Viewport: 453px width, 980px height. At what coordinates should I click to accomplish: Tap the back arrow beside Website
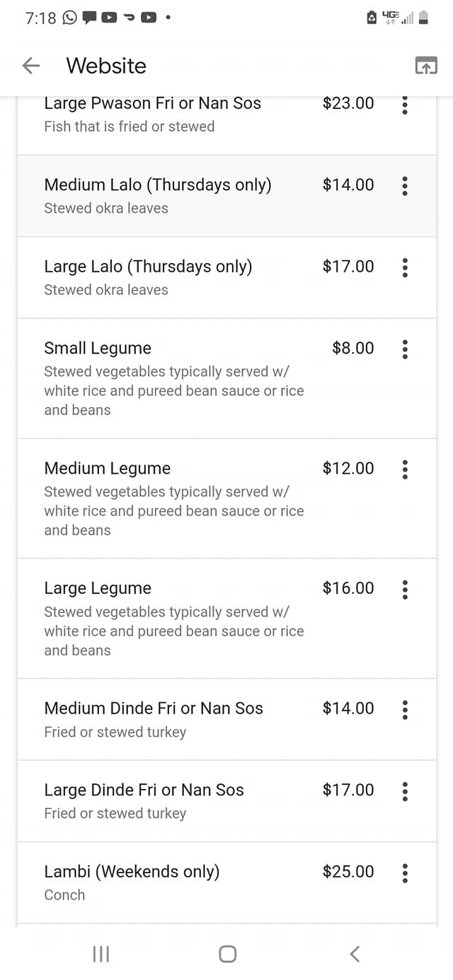[31, 66]
